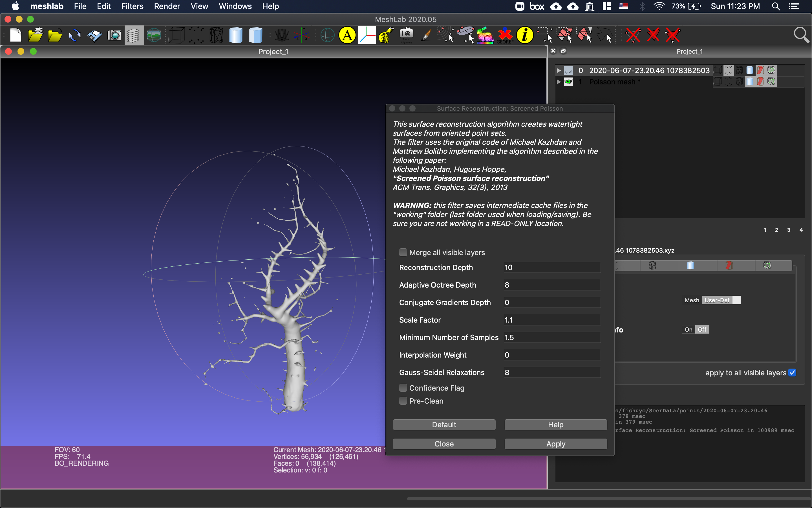
Task: Click the Adaptive Octree Depth field
Action: pos(552,285)
